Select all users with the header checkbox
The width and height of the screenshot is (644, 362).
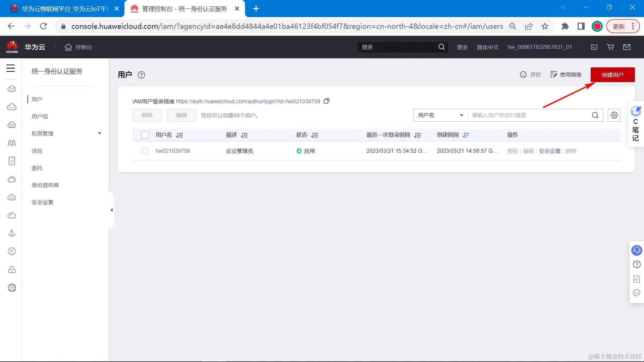(145, 135)
